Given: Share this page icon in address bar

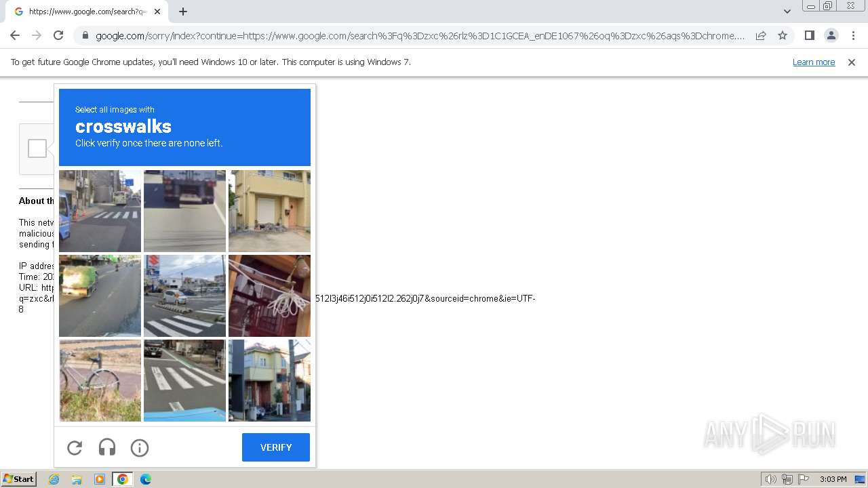Looking at the screenshot, I should [x=761, y=35].
